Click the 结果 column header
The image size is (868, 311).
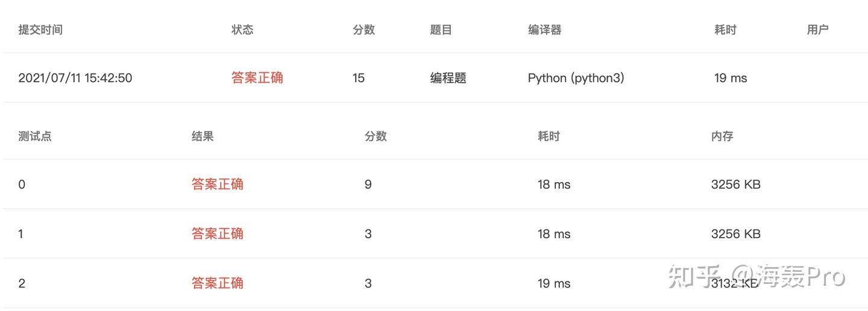[203, 136]
